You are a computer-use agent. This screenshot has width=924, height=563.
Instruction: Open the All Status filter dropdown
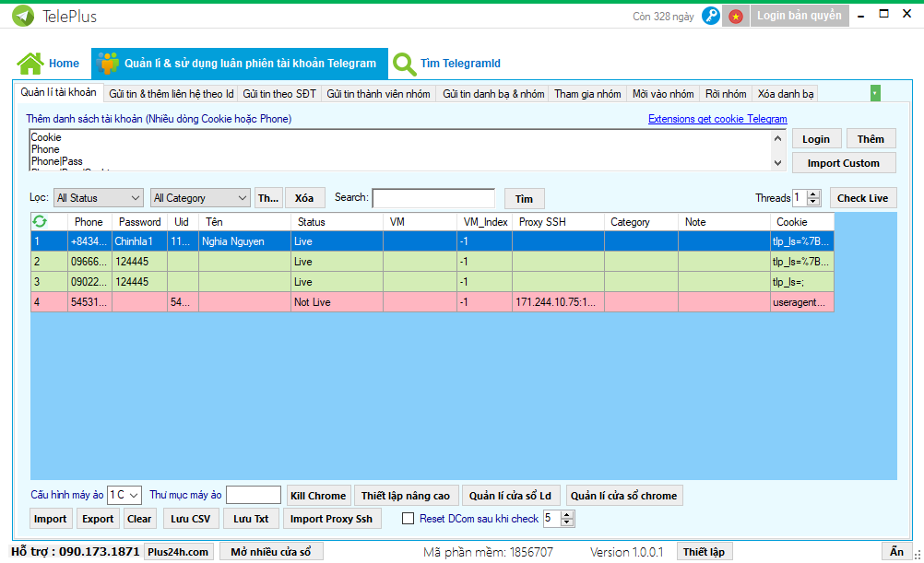(98, 198)
